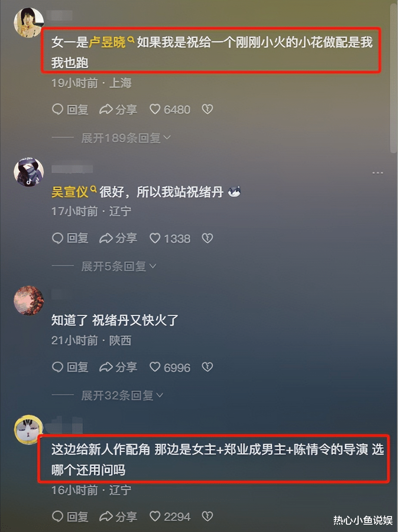Image resolution: width=398 pixels, height=532 pixels.
Task: Open the 卢昱晓 search keyword link
Action: [x=111, y=42]
